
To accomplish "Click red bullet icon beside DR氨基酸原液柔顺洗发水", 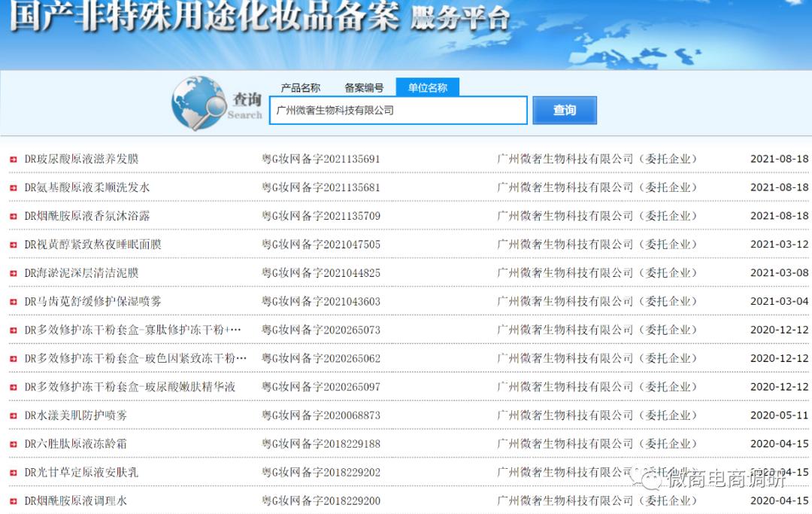I will (x=14, y=188).
